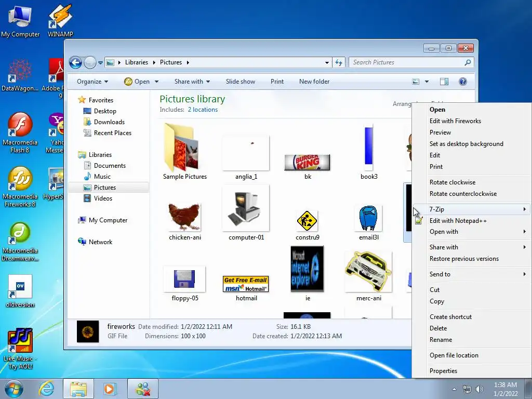The width and height of the screenshot is (532, 399).
Task: Open oldversion desktop shortcut
Action: point(20,290)
